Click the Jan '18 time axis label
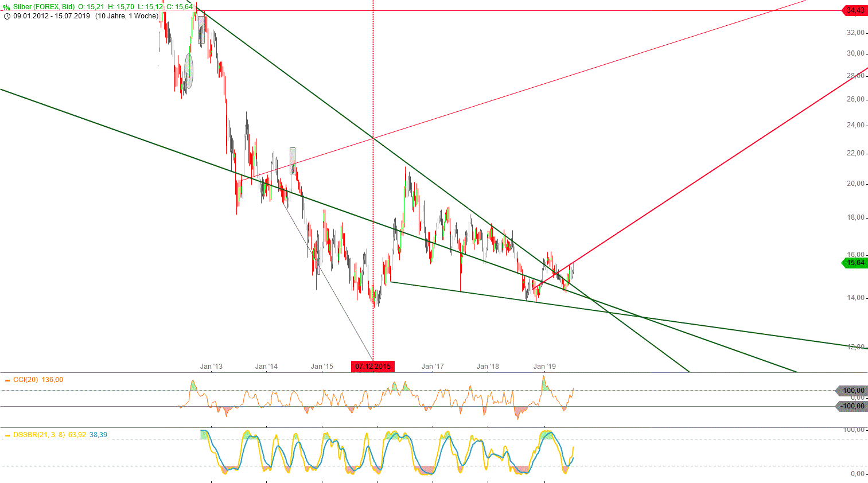 pyautogui.click(x=488, y=367)
